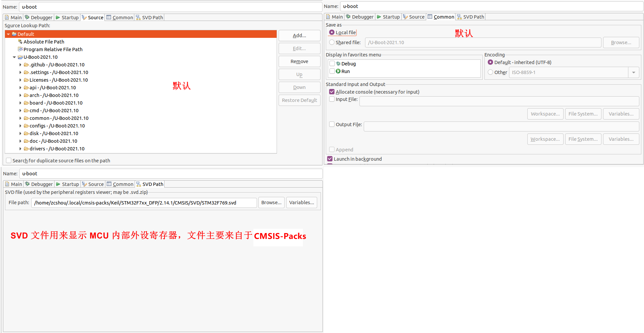
Task: Switch to Debugger tab in Source panel
Action: point(38,18)
